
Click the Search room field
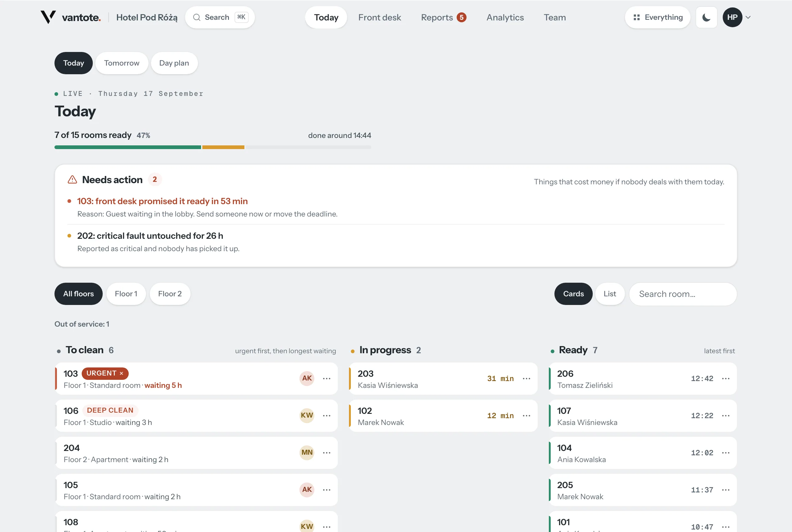(683, 294)
